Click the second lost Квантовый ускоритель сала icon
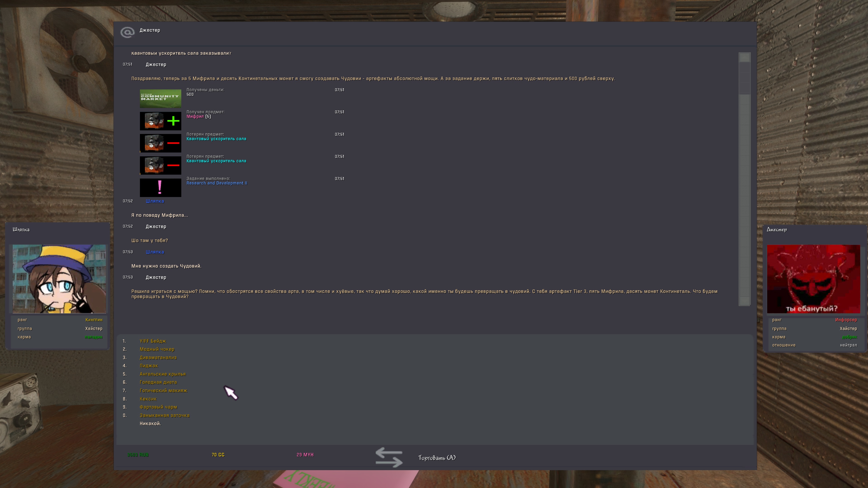The image size is (868, 488). [x=160, y=165]
